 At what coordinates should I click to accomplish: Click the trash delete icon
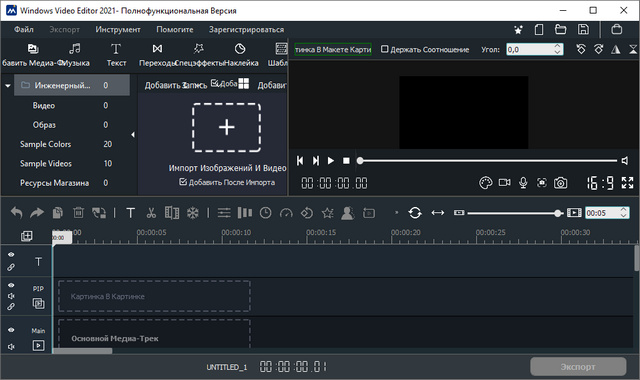coord(78,213)
